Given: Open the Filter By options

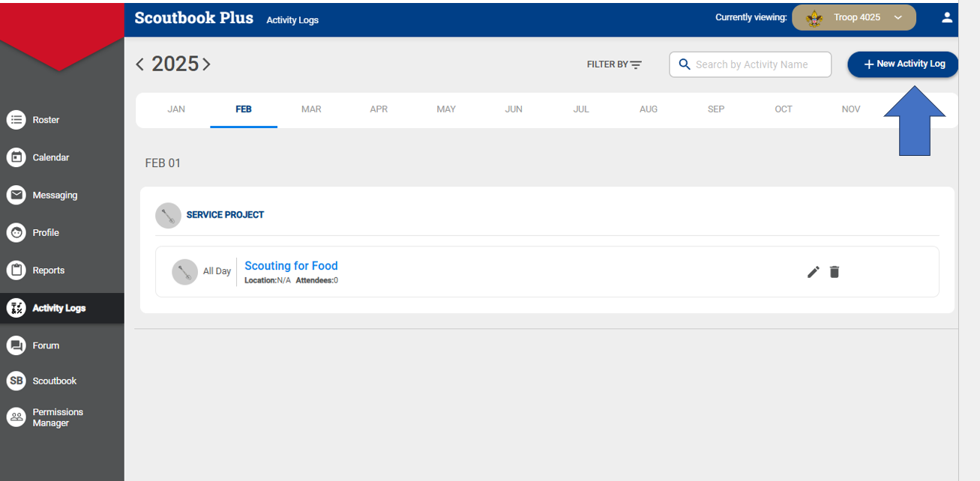Looking at the screenshot, I should [x=614, y=64].
